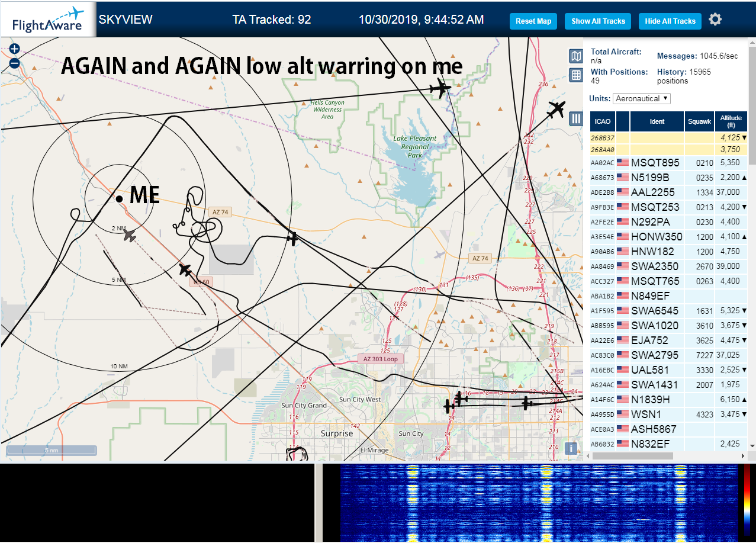Click the table scroll-right arrow
The image size is (756, 543).
click(744, 455)
